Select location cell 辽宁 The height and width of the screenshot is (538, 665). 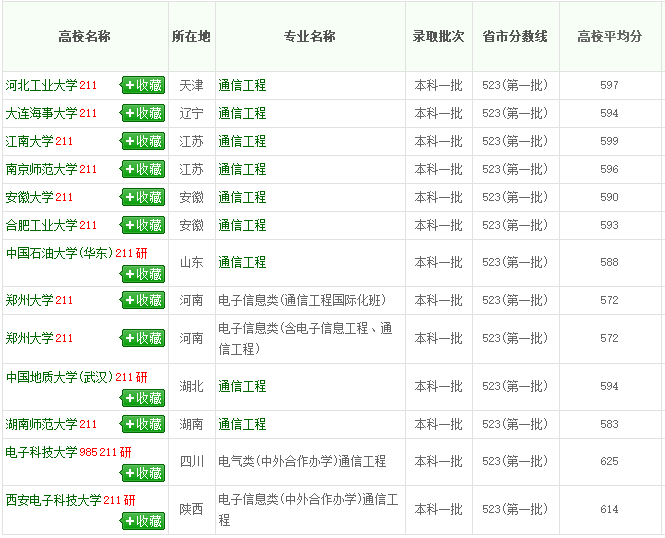pyautogui.click(x=191, y=113)
